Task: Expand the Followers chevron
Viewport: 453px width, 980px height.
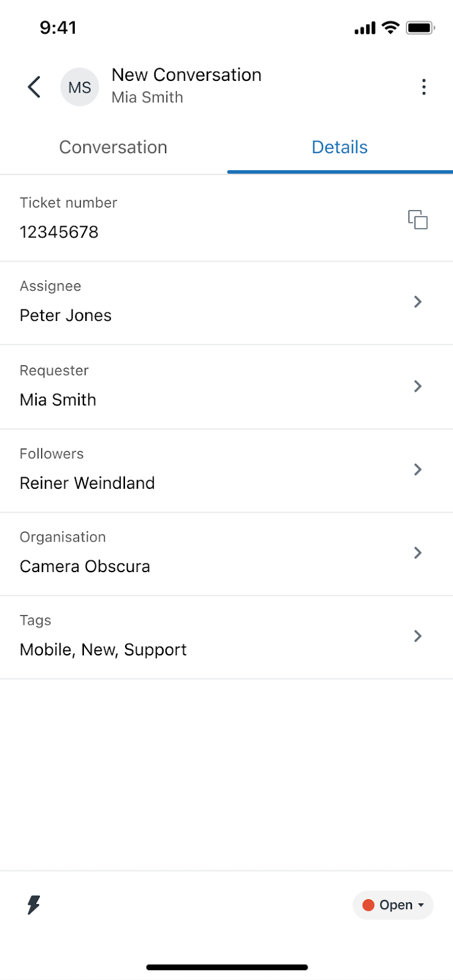Action: (x=417, y=469)
